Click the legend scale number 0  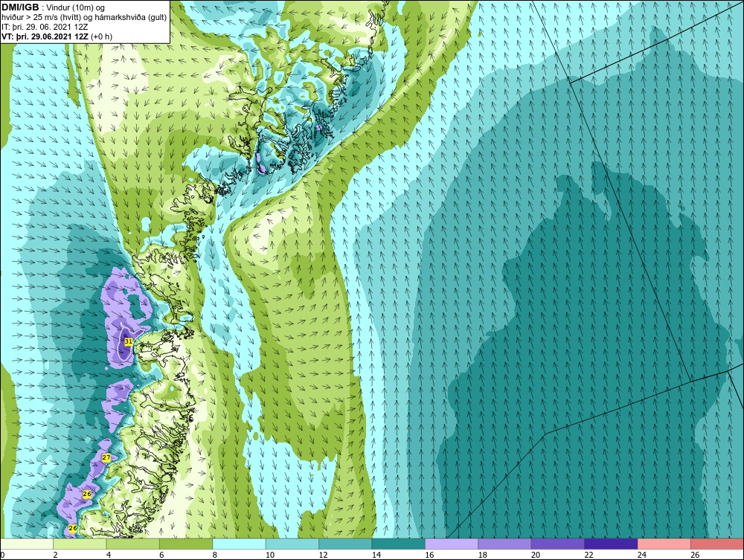point(2,555)
